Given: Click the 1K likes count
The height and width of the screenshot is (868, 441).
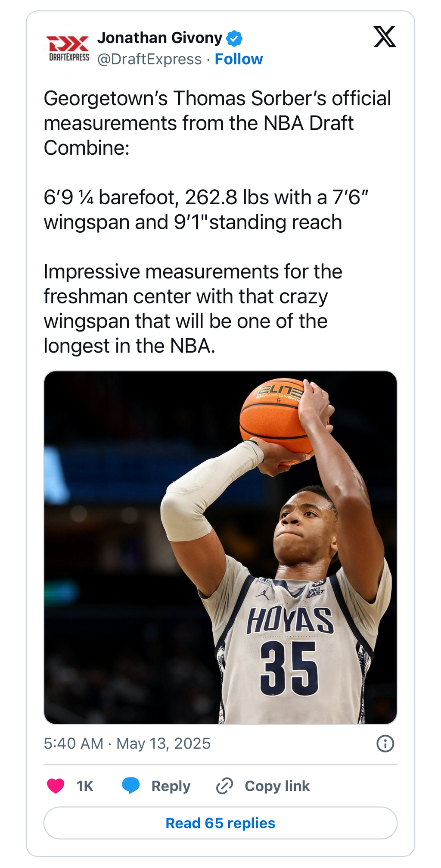Looking at the screenshot, I should (85, 786).
